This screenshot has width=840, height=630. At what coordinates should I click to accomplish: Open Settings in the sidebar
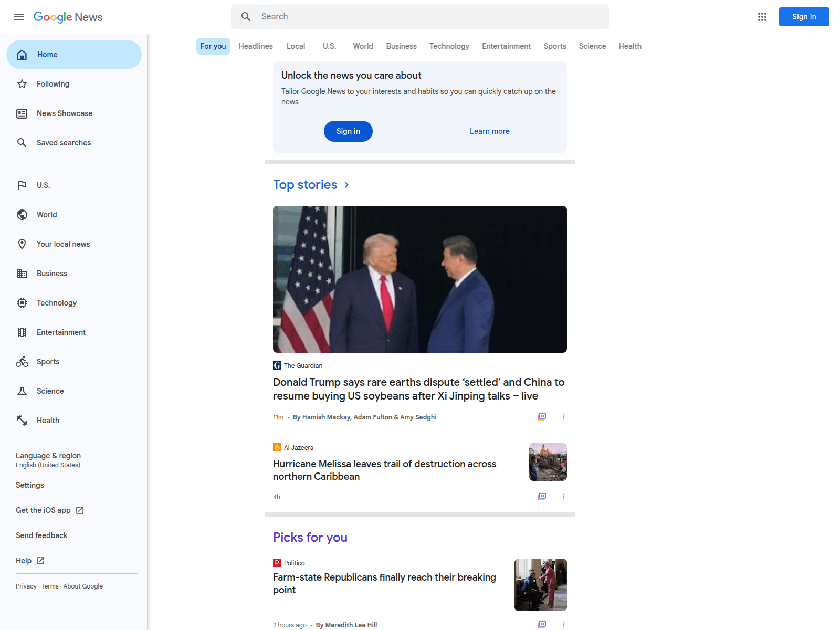[30, 485]
